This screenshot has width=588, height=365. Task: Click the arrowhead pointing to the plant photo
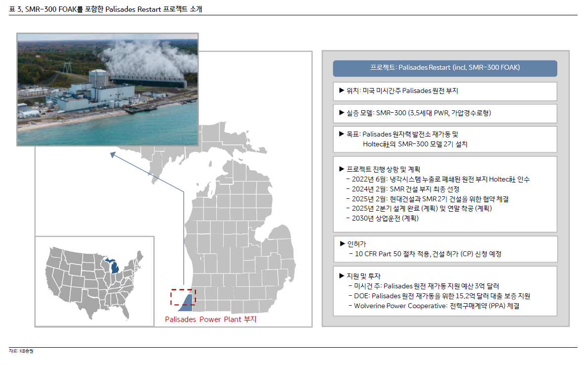click(x=113, y=155)
